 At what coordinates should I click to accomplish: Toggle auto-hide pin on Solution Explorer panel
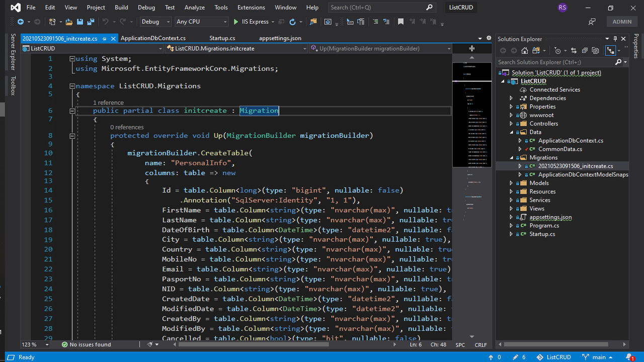615,39
